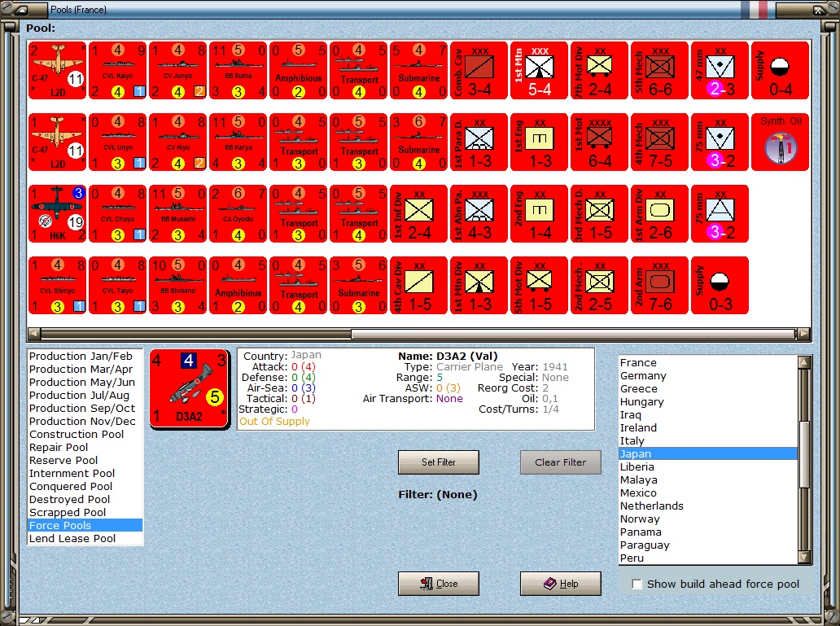Select the 47 mm anti-tank 2-3 counter

(720, 70)
